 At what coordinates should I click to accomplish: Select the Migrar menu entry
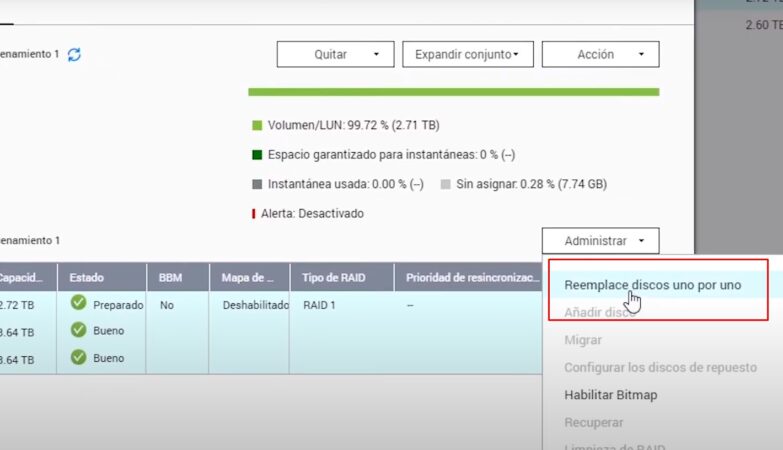583,340
